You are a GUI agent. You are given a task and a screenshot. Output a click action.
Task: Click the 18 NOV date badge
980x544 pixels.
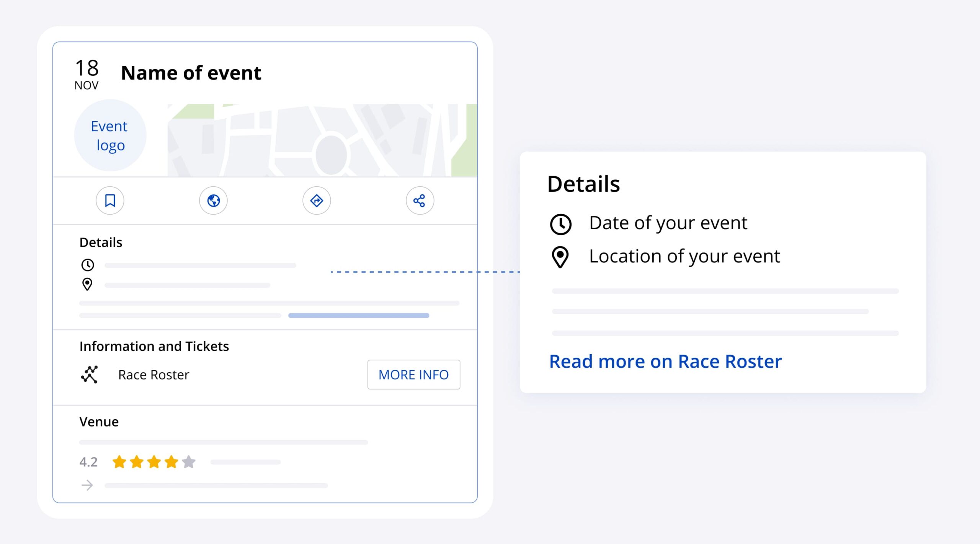tap(87, 74)
